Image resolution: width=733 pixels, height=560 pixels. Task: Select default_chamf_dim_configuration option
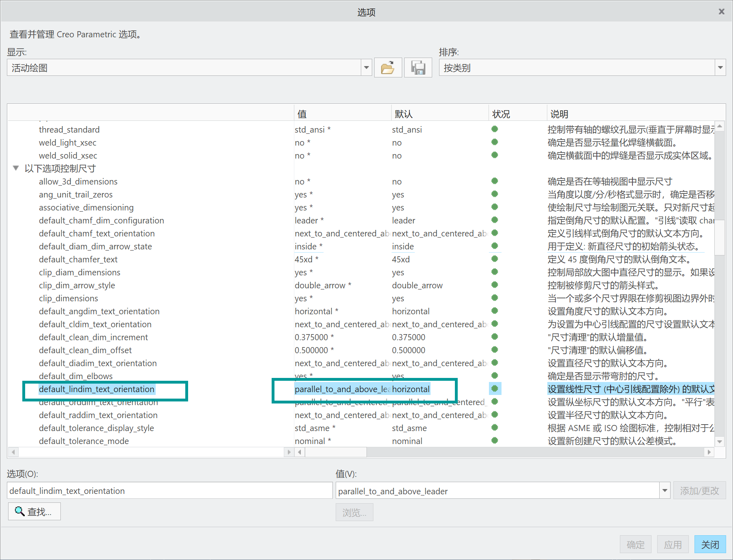101,220
